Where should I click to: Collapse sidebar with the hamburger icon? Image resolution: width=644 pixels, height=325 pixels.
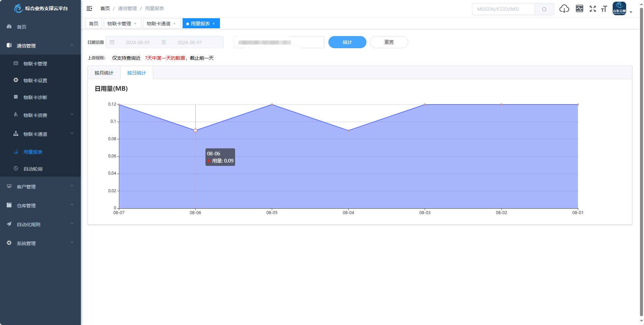[x=89, y=8]
